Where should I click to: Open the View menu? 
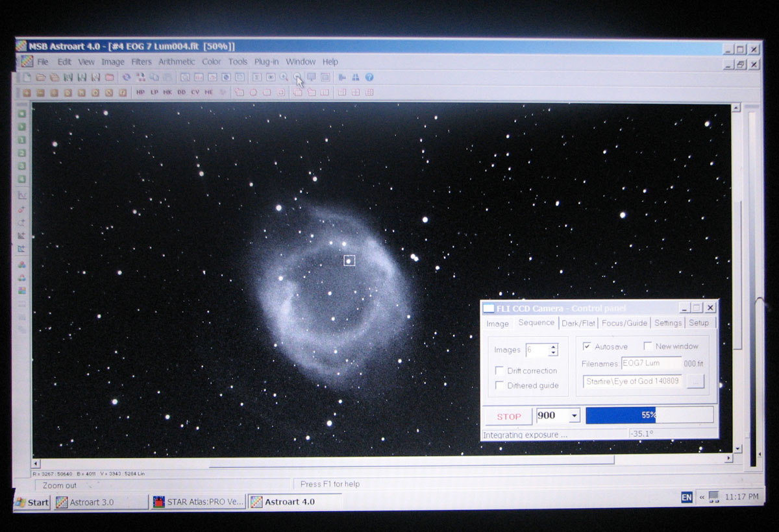pos(86,62)
